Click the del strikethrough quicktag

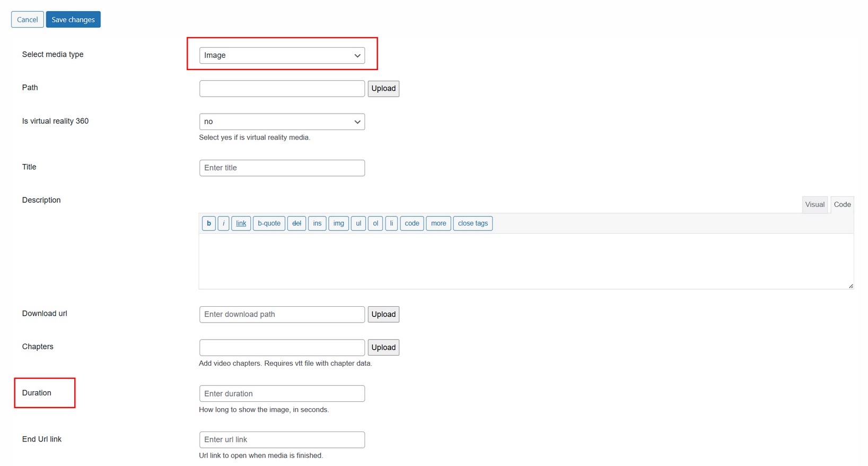(296, 223)
